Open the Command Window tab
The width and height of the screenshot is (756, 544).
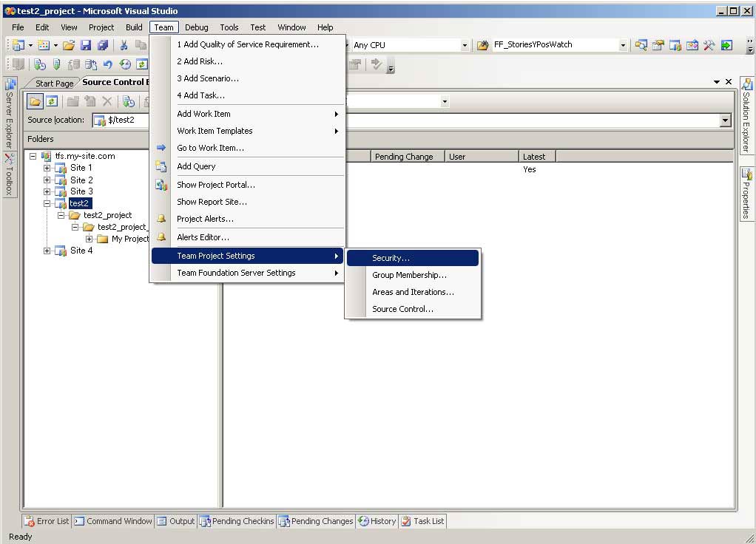point(113,521)
